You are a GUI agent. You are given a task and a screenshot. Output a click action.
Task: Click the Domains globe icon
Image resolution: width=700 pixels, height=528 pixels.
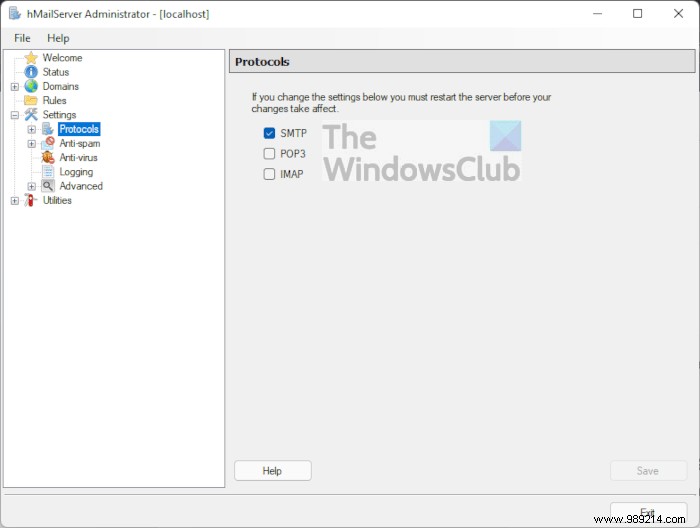pos(31,86)
